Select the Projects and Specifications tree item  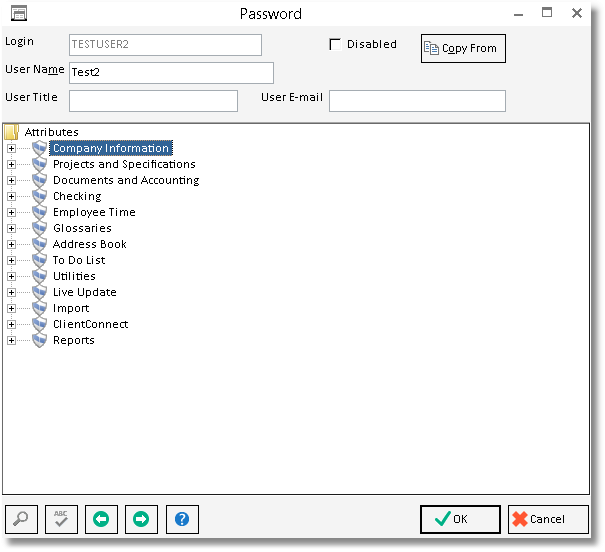(124, 164)
